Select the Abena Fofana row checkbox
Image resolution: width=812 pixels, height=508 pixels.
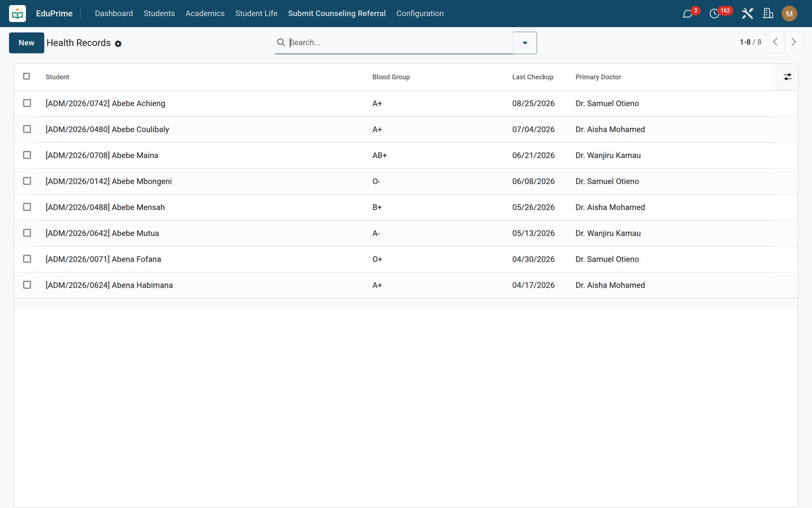pos(27,259)
